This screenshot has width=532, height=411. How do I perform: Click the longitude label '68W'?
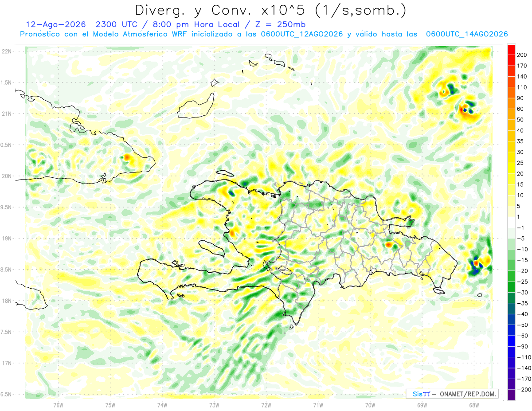474,405
